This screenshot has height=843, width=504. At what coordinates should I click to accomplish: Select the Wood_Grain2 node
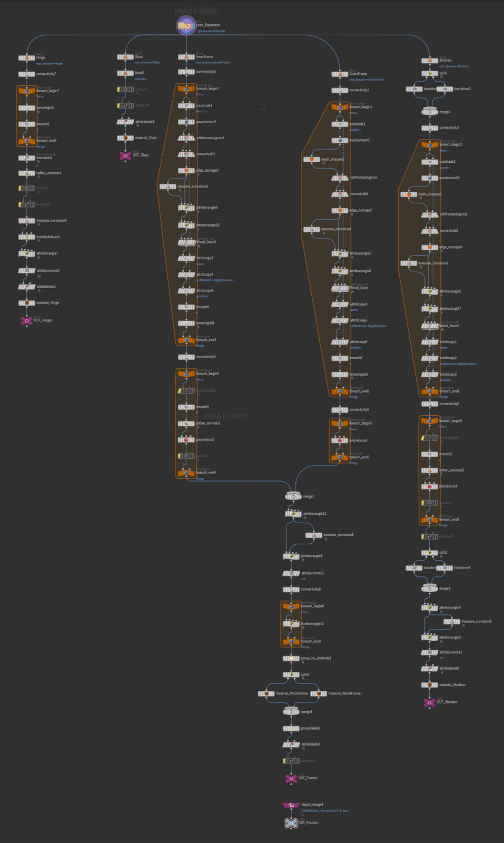coord(186,242)
